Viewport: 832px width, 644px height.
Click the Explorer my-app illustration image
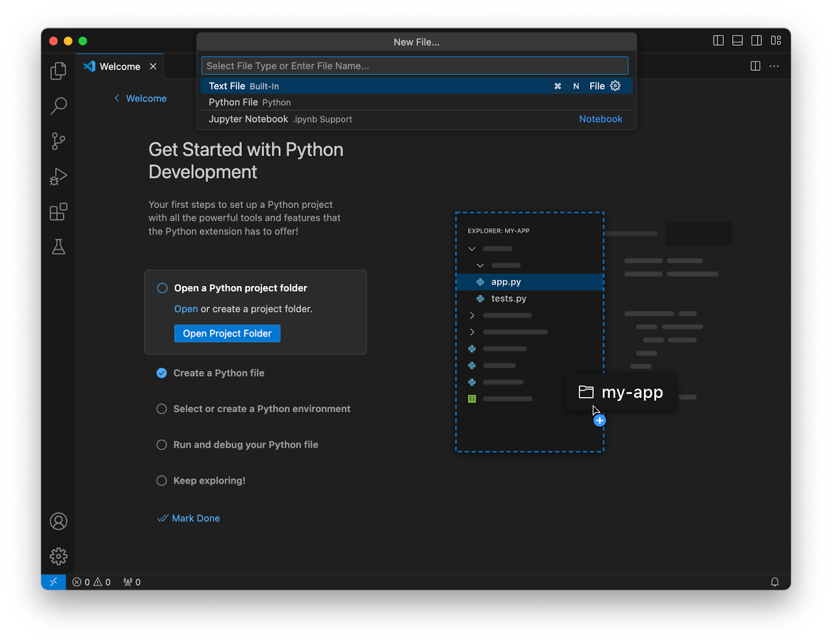pos(593,332)
